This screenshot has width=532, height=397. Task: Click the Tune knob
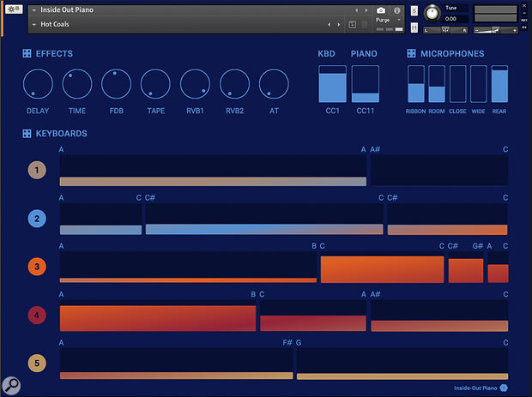point(432,13)
